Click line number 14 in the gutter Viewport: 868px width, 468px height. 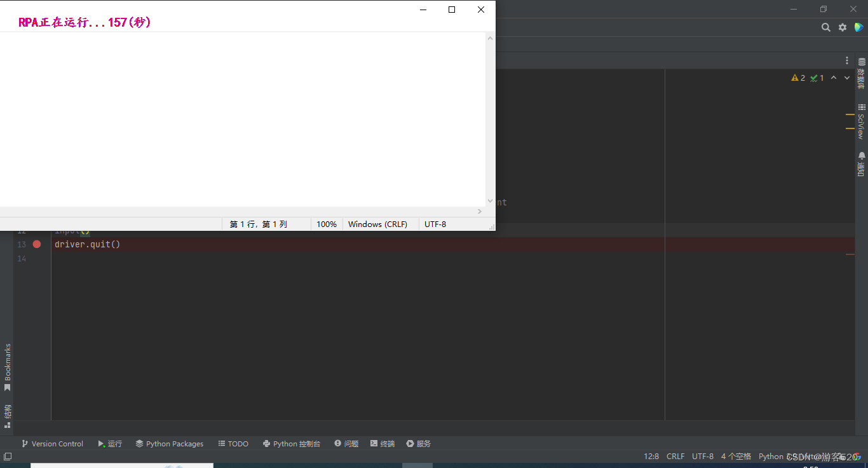point(22,259)
